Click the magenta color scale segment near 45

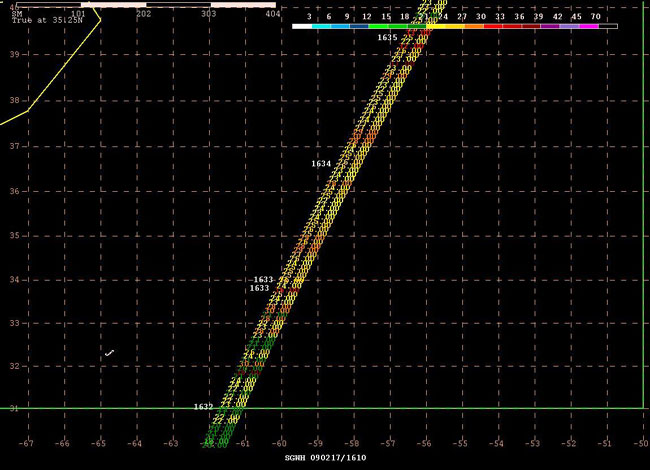[589, 26]
